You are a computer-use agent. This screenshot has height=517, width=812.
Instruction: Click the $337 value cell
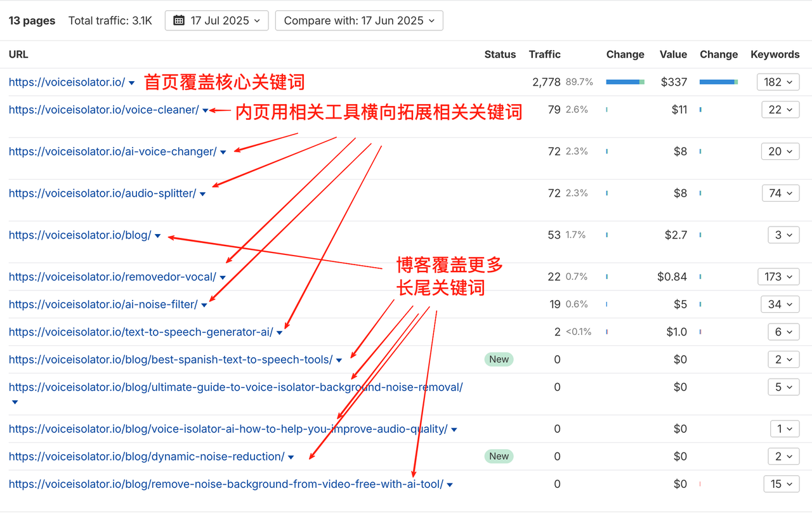pos(674,82)
